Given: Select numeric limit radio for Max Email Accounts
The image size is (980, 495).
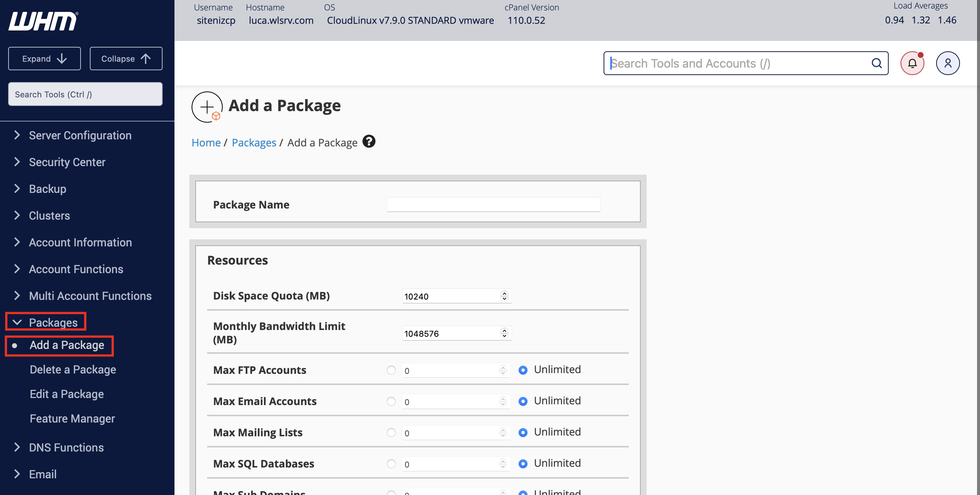Looking at the screenshot, I should (x=391, y=401).
